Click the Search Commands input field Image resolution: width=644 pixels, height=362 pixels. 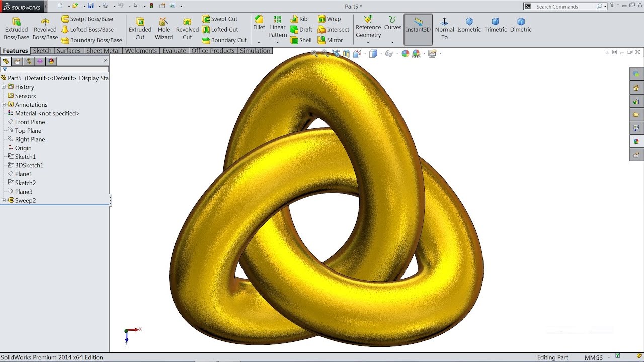558,6
